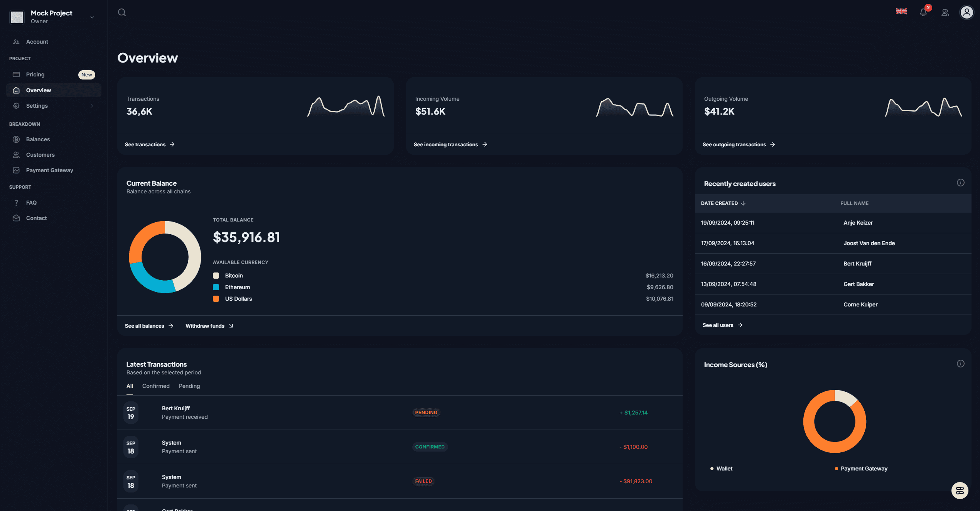Click the Bitcoin color swatch
Image resolution: width=980 pixels, height=511 pixels.
click(x=216, y=276)
